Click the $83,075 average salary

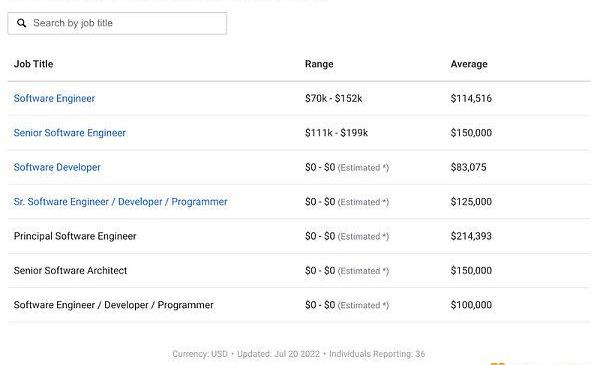point(468,167)
